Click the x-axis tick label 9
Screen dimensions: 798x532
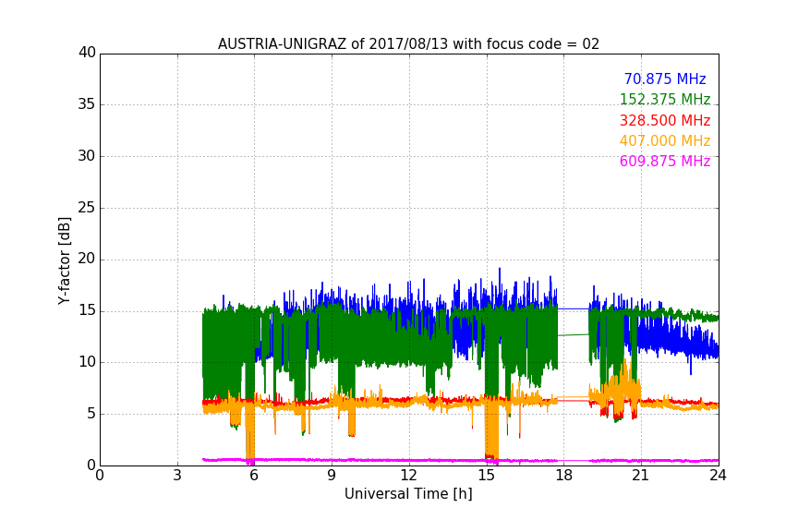click(332, 476)
